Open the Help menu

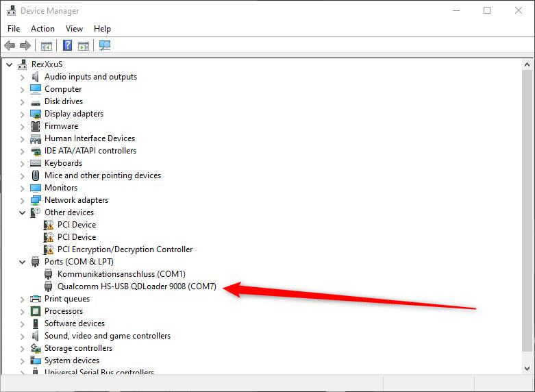click(102, 29)
